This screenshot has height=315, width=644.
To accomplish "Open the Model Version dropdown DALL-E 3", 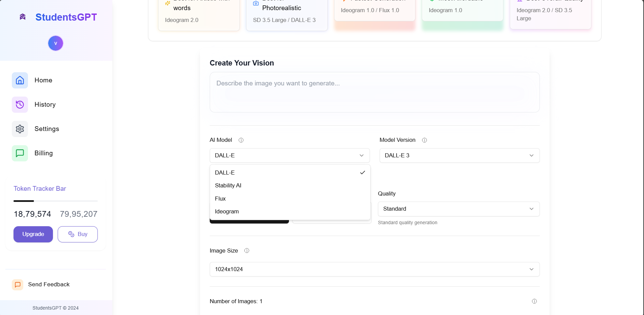I will (460, 156).
